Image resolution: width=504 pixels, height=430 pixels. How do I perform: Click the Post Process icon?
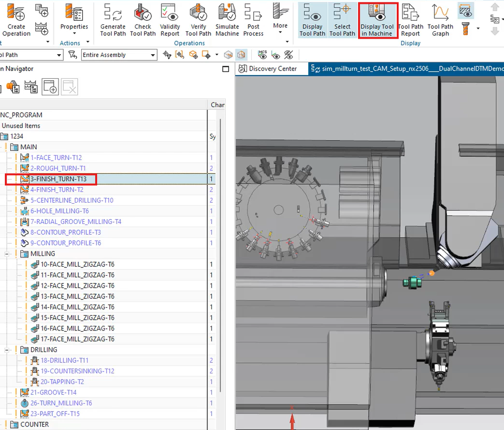click(253, 19)
